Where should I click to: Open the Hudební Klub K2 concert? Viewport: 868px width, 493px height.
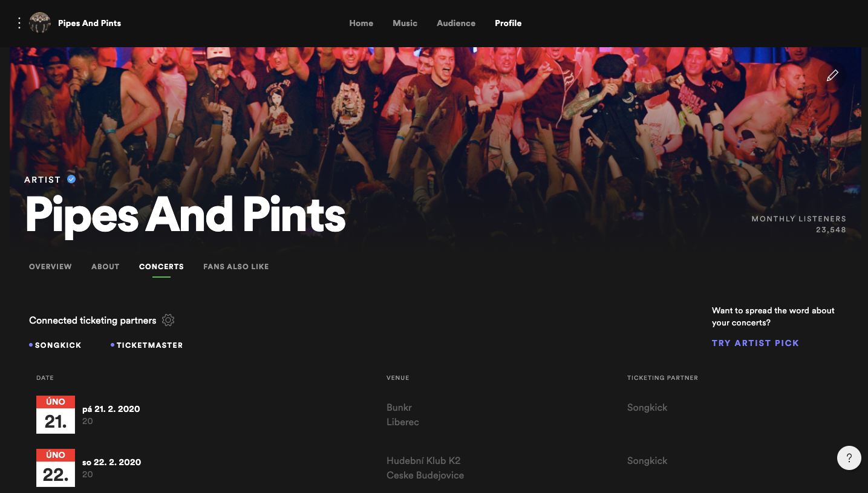pyautogui.click(x=434, y=468)
